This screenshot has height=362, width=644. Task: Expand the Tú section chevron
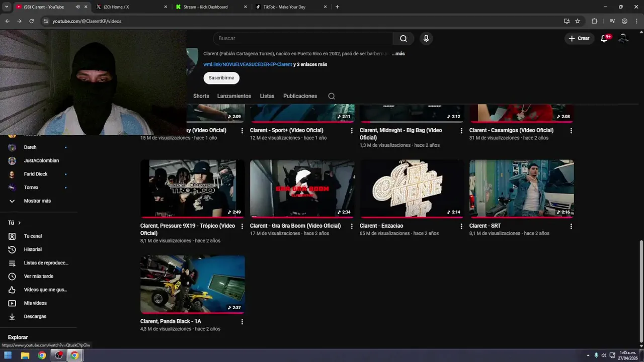click(20, 223)
